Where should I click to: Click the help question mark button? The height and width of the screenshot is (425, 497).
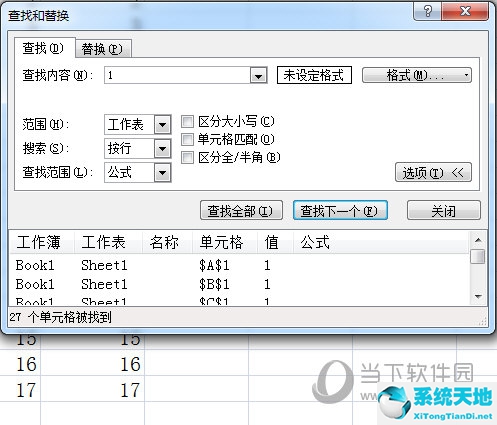click(x=427, y=12)
